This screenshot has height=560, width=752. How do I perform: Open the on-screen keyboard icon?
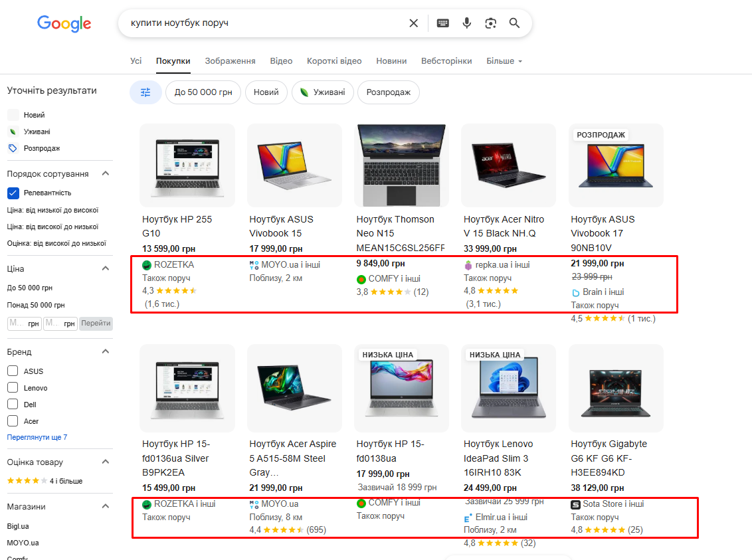pyautogui.click(x=442, y=23)
